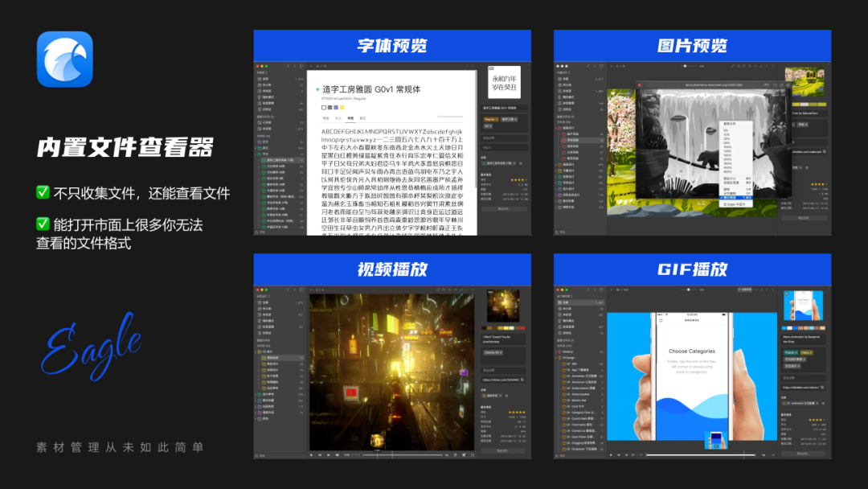Mute volume in 视频播放 player
Screen dimensions: 868x489
[x=337, y=454]
